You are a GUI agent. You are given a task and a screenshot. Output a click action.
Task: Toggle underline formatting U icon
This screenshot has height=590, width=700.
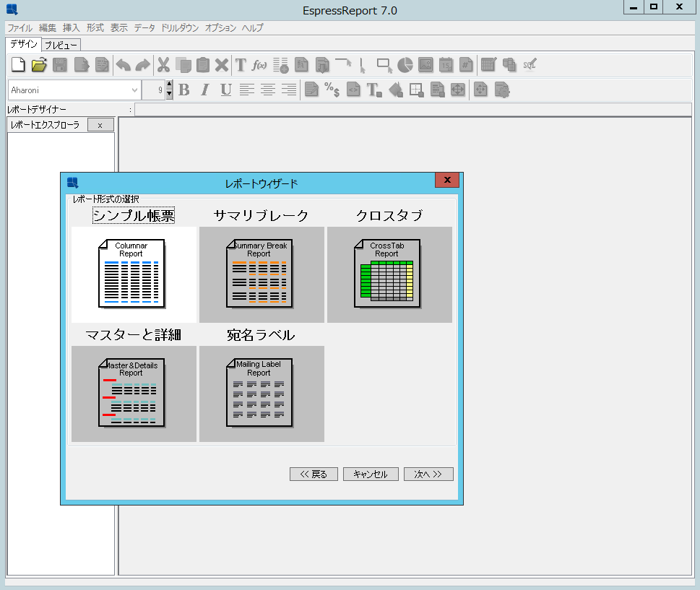(x=226, y=90)
